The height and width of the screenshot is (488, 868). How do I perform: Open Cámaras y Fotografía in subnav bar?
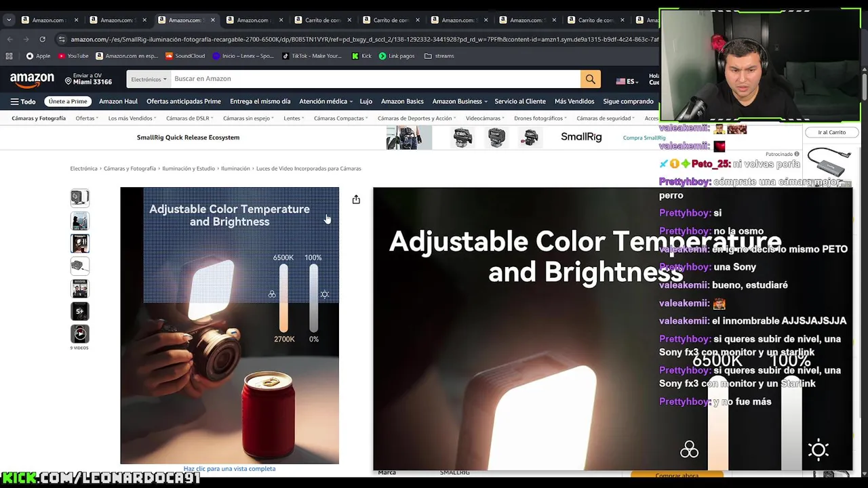click(x=39, y=118)
